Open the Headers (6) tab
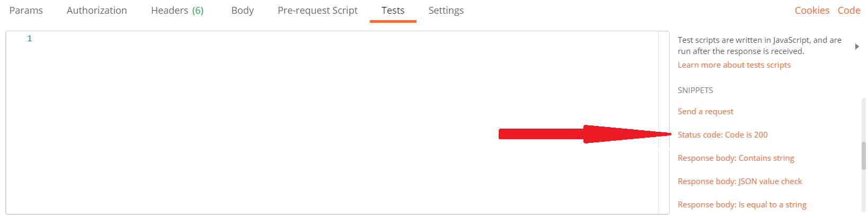This screenshot has height=218, width=868. pyautogui.click(x=177, y=11)
